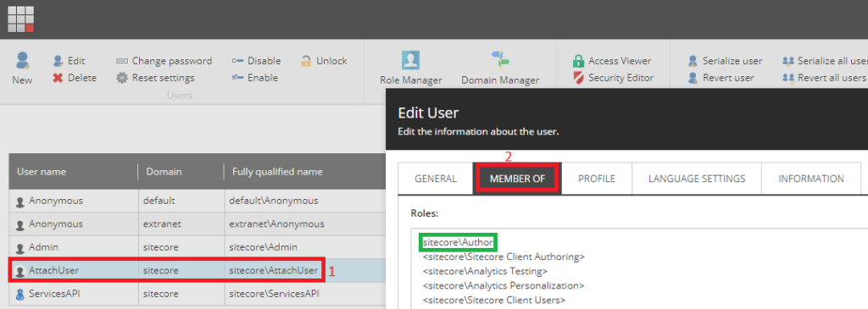Click the Enable user icon

pyautogui.click(x=238, y=78)
